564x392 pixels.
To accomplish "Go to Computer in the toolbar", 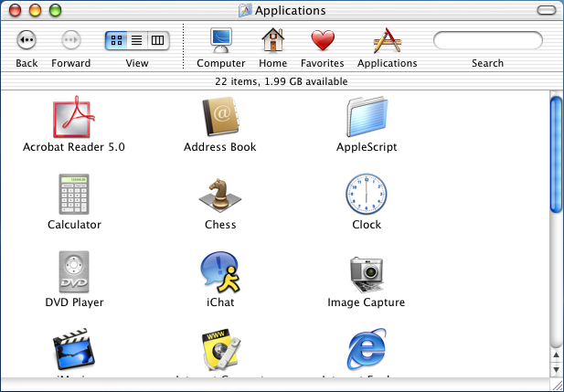I will (221, 40).
